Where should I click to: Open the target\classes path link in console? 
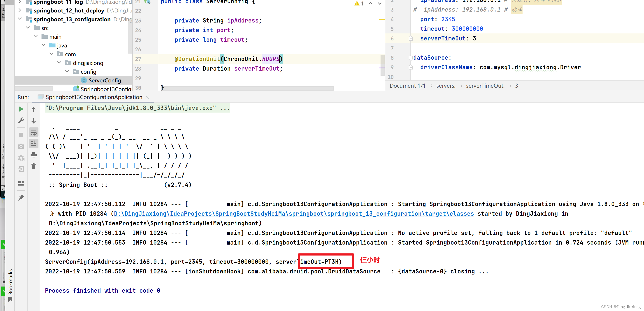point(294,214)
